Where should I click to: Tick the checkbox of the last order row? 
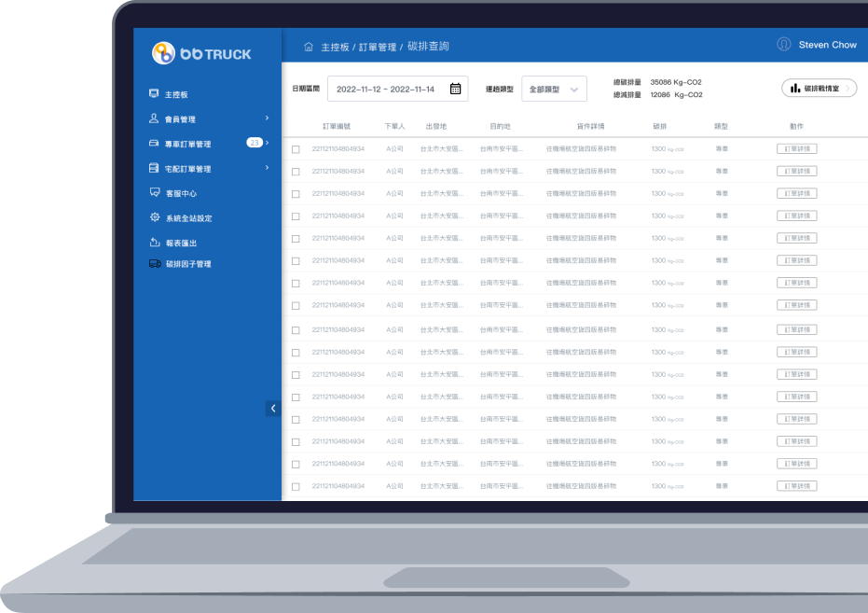[x=296, y=487]
